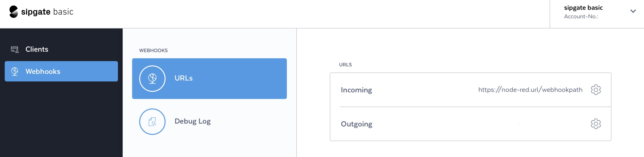The image size is (644, 157).
Task: Click the WEBHOOKS section heading
Action: [153, 50]
